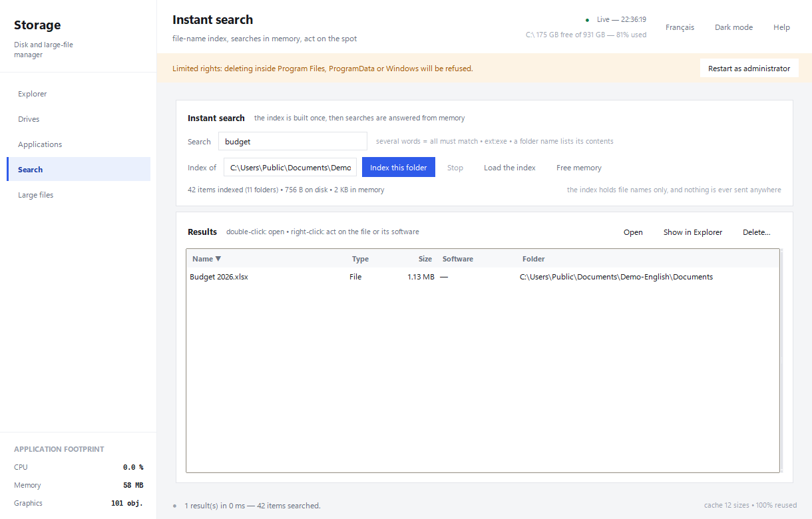Viewport: 812px width, 519px height.
Task: Focus the Search field containing budget
Action: tap(293, 141)
